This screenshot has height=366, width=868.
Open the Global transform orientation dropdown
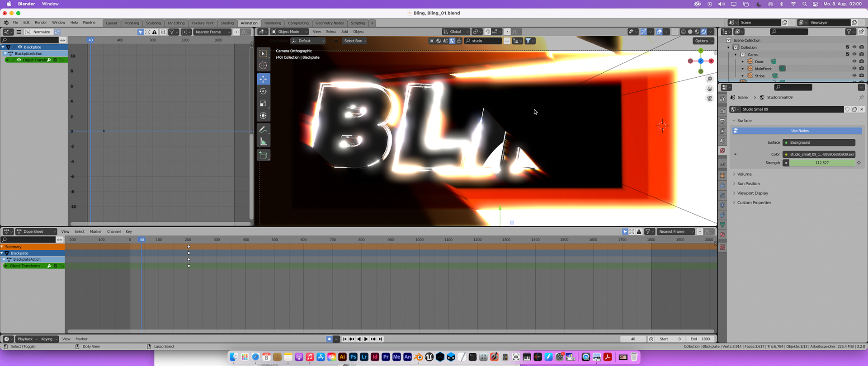(456, 32)
